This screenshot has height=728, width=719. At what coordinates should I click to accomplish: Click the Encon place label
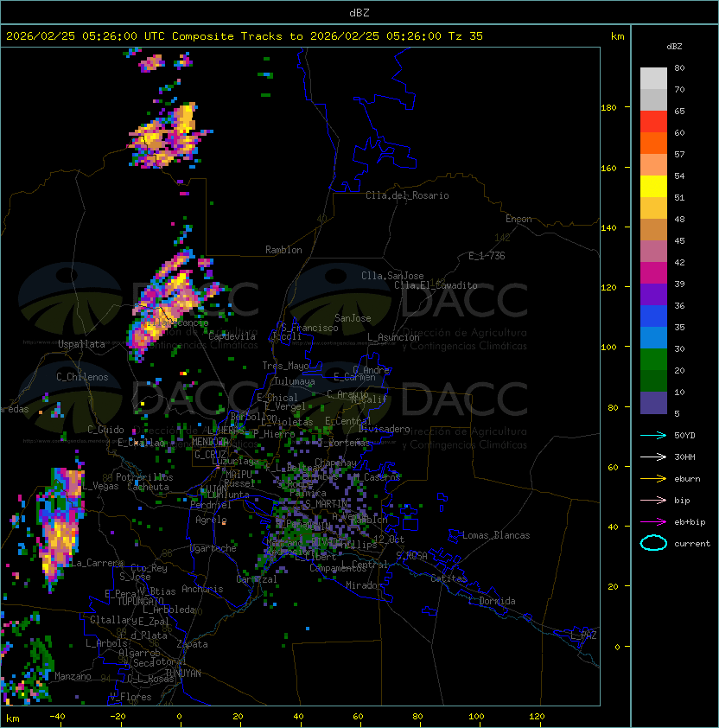[519, 219]
